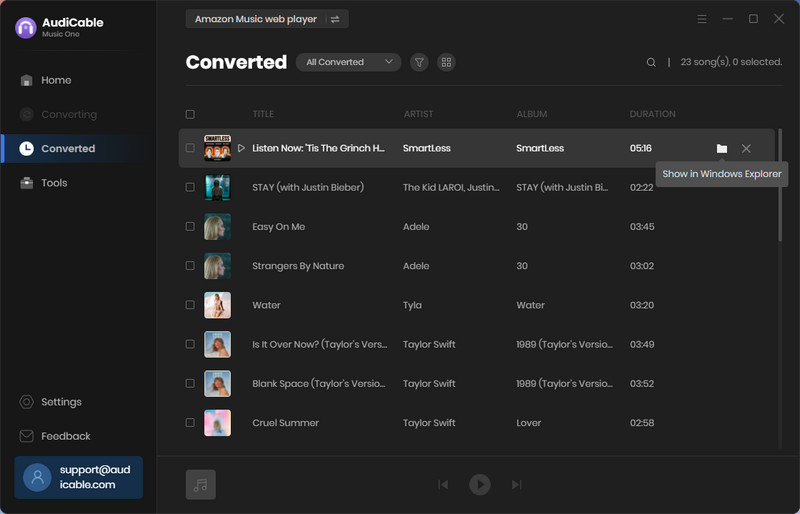Click the 'Easy On Me' song title
Viewport: 800px width, 514px height.
(279, 227)
